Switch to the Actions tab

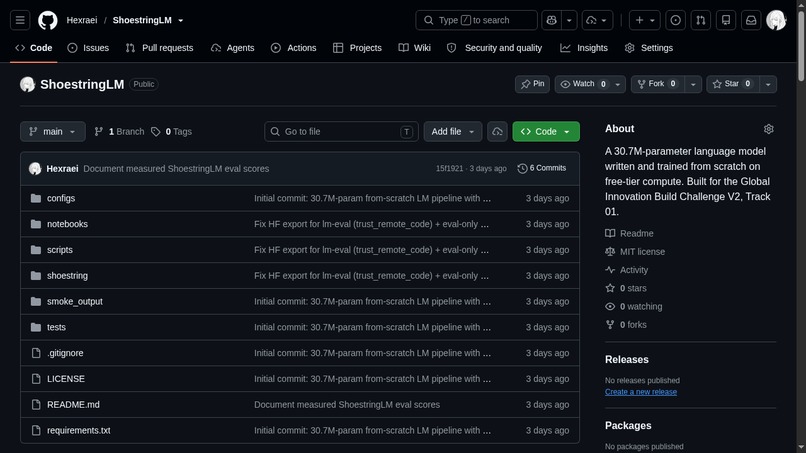(x=294, y=48)
